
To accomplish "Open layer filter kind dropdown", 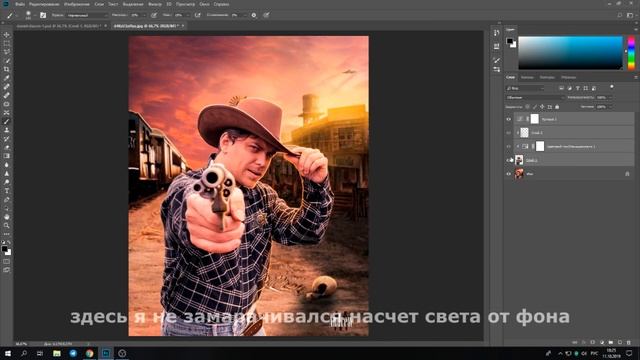I will [525, 88].
